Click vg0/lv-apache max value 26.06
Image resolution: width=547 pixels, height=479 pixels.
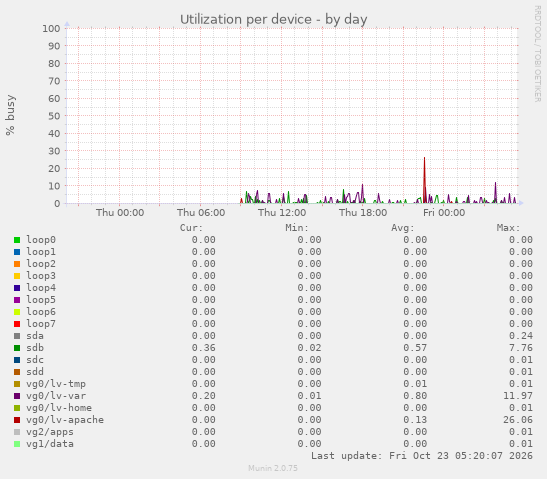(518, 420)
